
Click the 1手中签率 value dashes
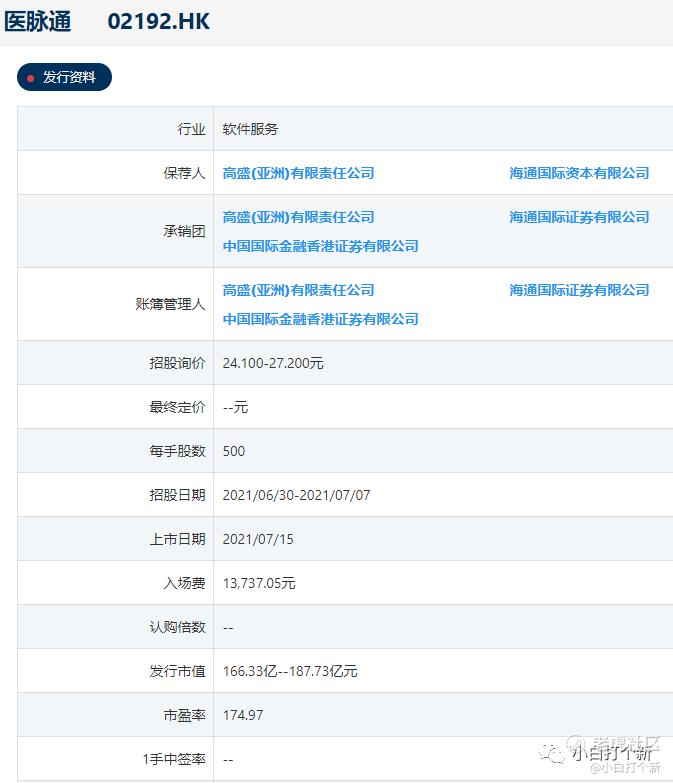pos(228,760)
